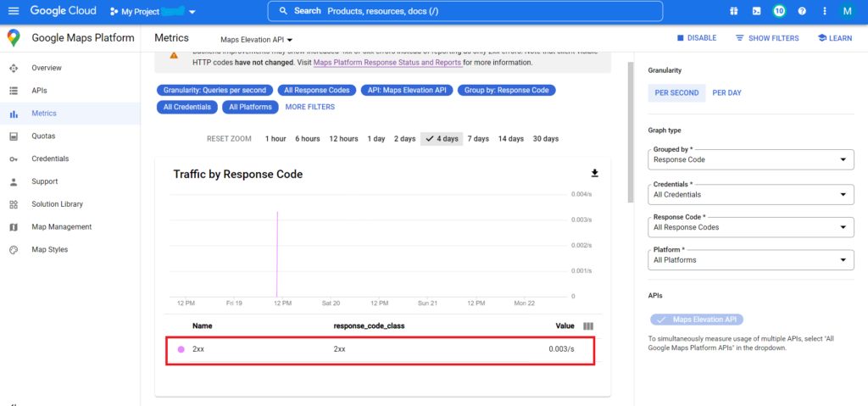The width and height of the screenshot is (868, 406).
Task: Open the user account avatar M
Action: pyautogui.click(x=847, y=11)
